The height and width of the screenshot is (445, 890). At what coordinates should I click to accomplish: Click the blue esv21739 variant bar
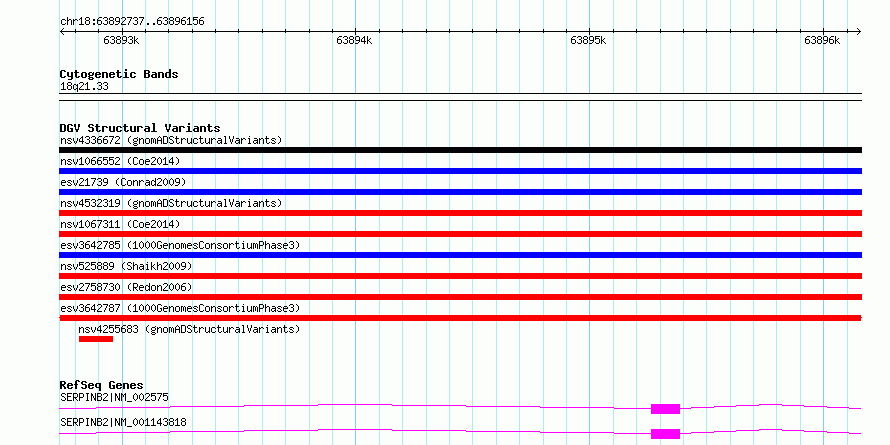(x=460, y=192)
